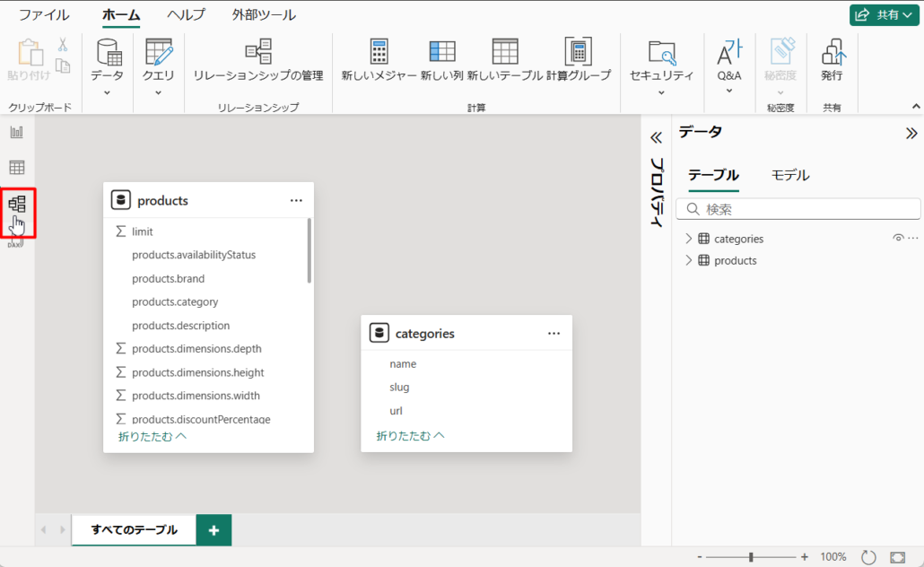The width and height of the screenshot is (924, 567).
Task: Open the report view icon in left sidebar
Action: (x=17, y=133)
